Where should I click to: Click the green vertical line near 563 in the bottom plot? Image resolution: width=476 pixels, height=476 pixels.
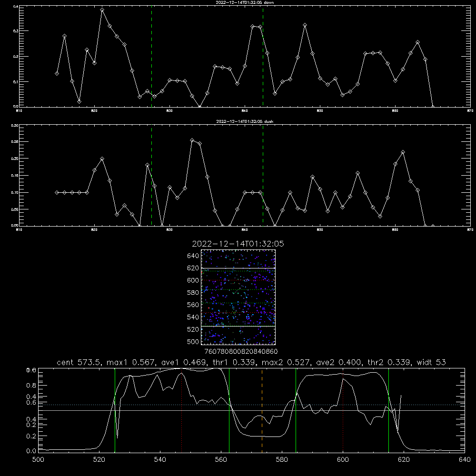(229, 410)
